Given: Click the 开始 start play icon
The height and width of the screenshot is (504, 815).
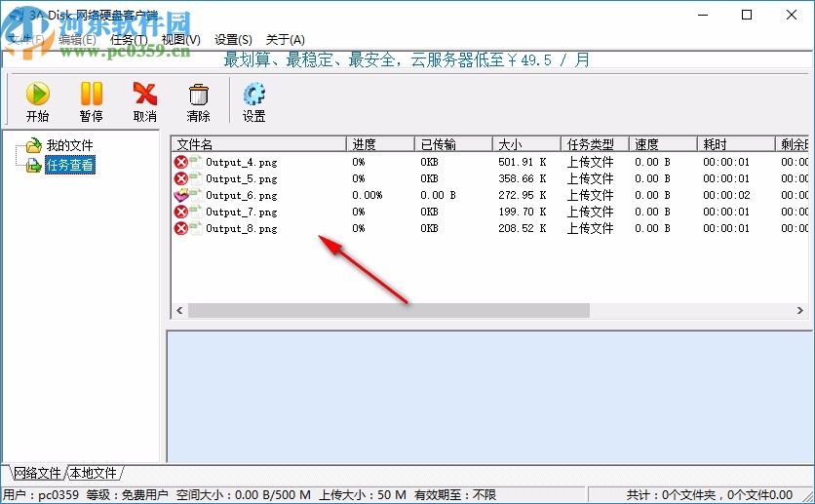Looking at the screenshot, I should click(x=38, y=94).
